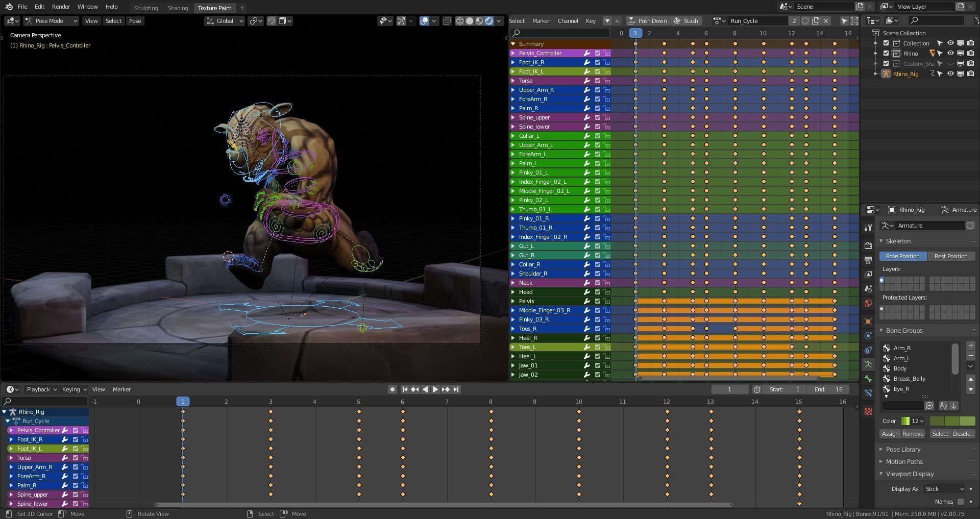Open the Texture properties tab
The width and height of the screenshot is (980, 519).
click(x=868, y=411)
